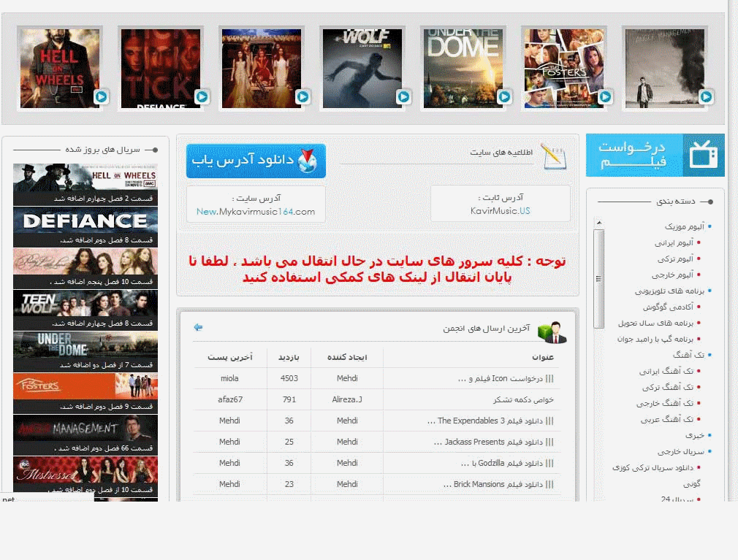This screenshot has height=560, width=738.
Task: Click the category list scroll up arrow
Action: point(598,223)
